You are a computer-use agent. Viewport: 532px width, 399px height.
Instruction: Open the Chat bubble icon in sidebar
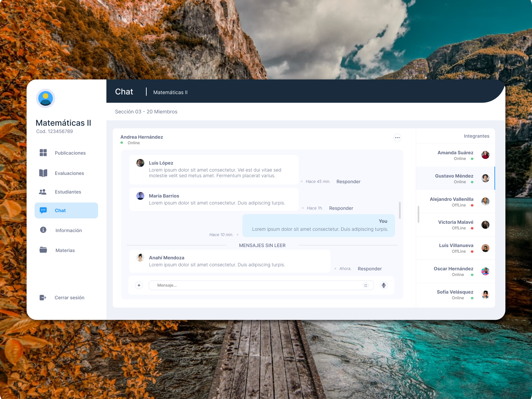[43, 210]
